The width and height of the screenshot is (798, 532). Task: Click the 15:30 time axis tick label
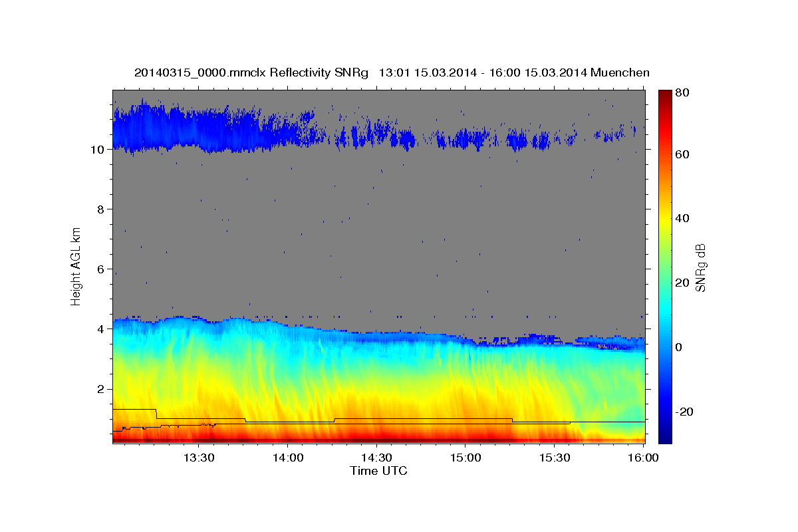[x=555, y=458]
